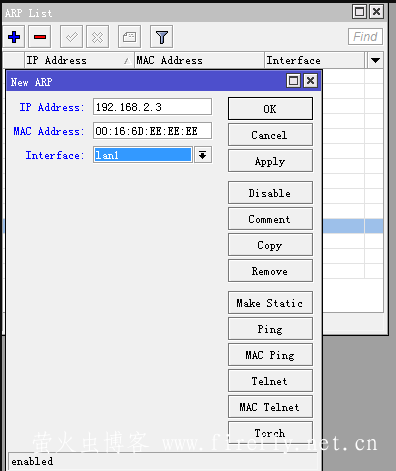Add a new ARP entry with the plus icon

pos(14,37)
